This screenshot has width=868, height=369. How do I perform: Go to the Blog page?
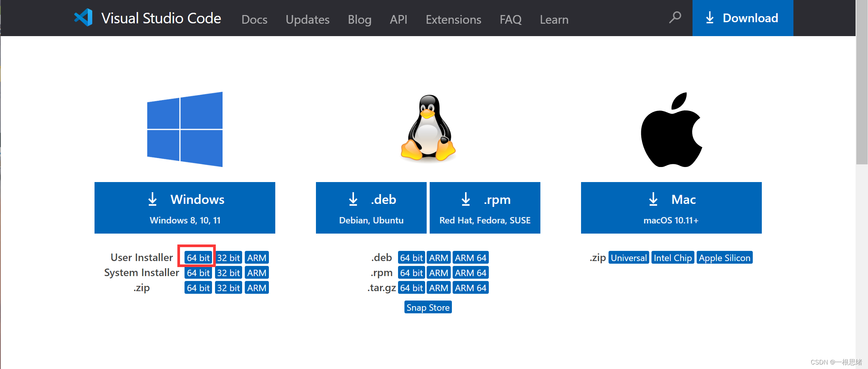360,20
